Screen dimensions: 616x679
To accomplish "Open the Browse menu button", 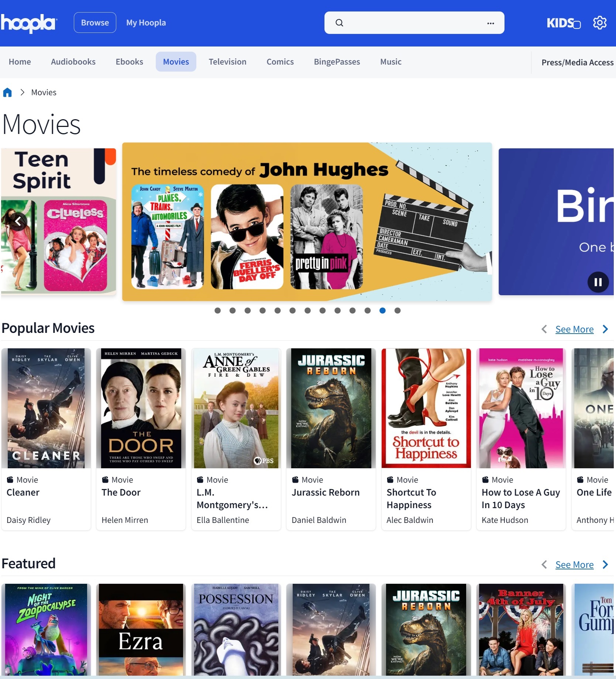I will (x=95, y=23).
